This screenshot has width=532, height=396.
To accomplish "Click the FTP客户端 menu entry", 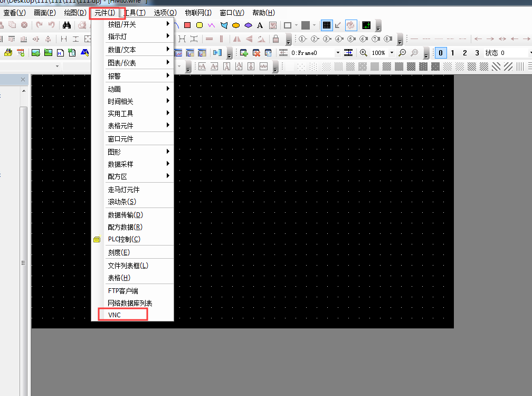I will tap(123, 291).
